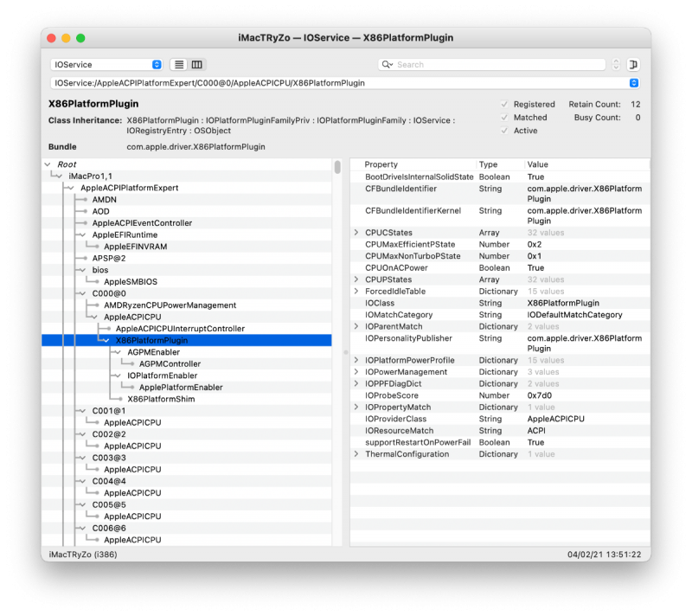Click the stepper up arrow beside search
The image size is (692, 616).
tap(614, 61)
